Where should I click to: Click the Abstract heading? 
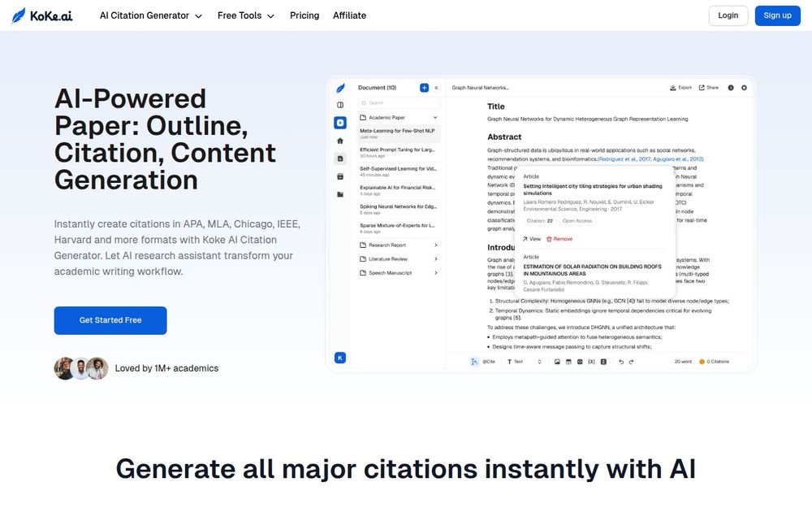pos(504,137)
